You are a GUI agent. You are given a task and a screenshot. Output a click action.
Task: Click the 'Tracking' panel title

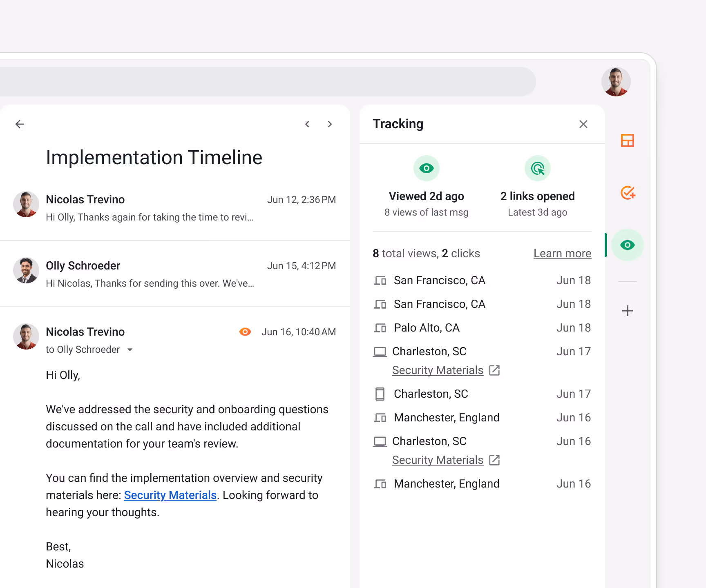(x=398, y=124)
